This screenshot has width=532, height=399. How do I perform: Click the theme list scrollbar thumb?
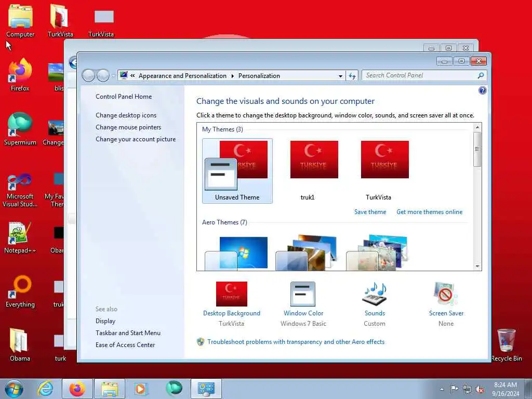(477, 149)
